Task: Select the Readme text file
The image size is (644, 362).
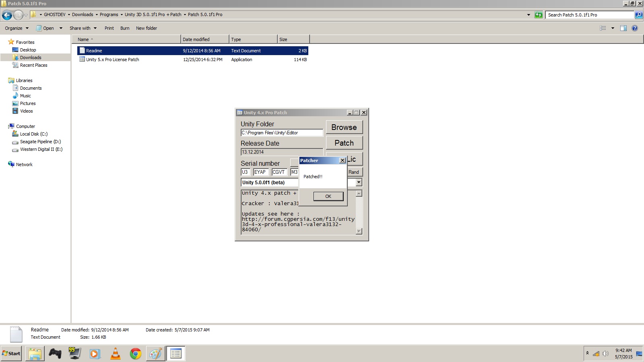Action: pyautogui.click(x=192, y=51)
